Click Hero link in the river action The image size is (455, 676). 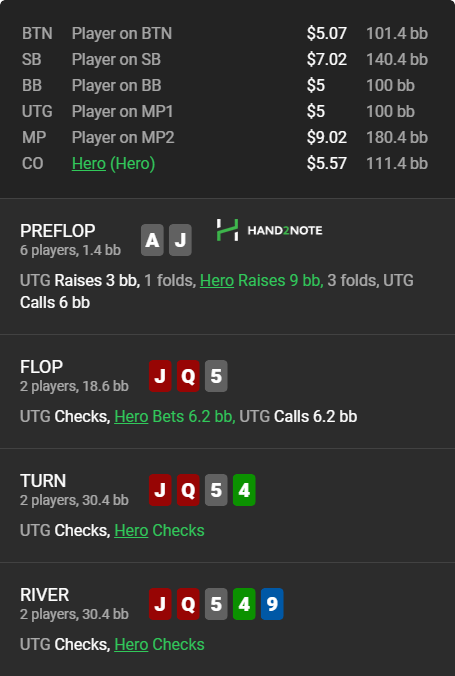click(x=131, y=645)
